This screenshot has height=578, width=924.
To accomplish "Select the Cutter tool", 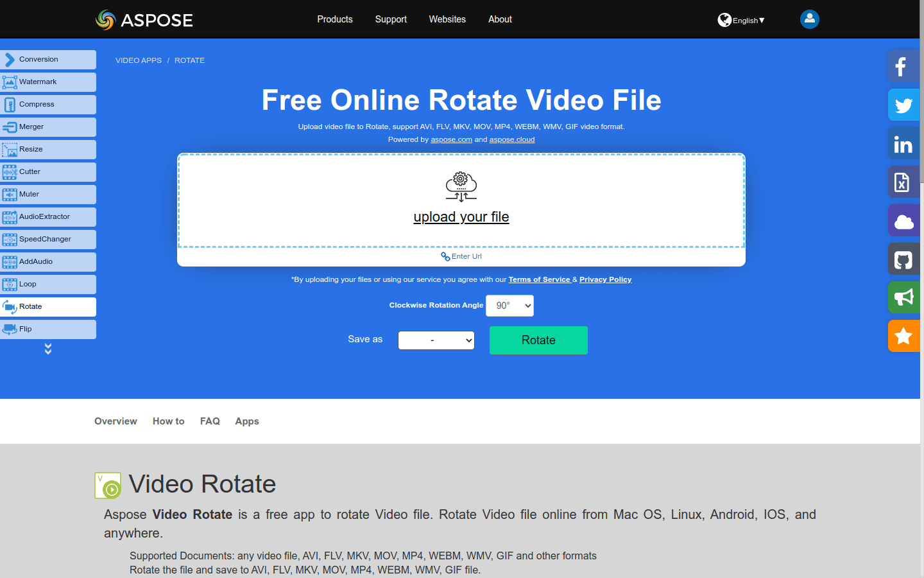I will [x=48, y=171].
